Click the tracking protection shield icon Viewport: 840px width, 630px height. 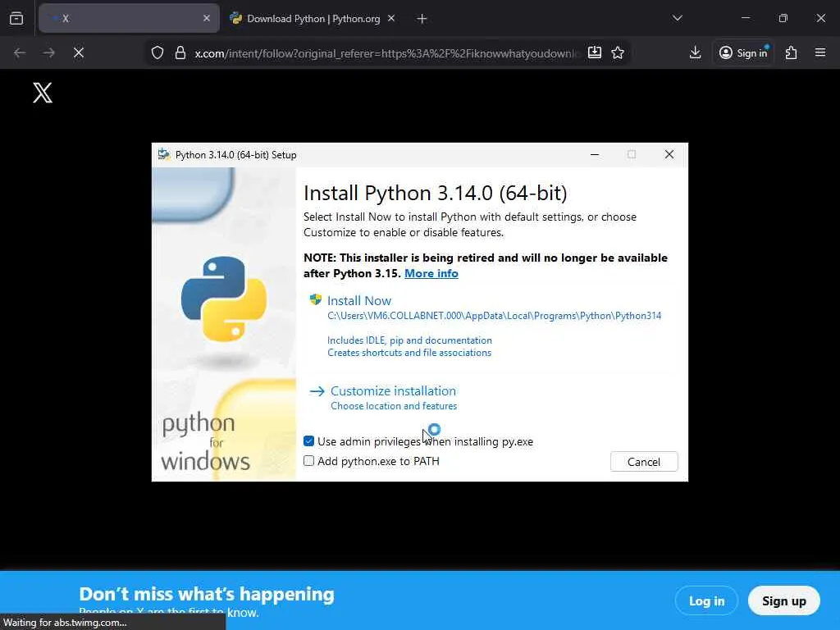click(157, 52)
